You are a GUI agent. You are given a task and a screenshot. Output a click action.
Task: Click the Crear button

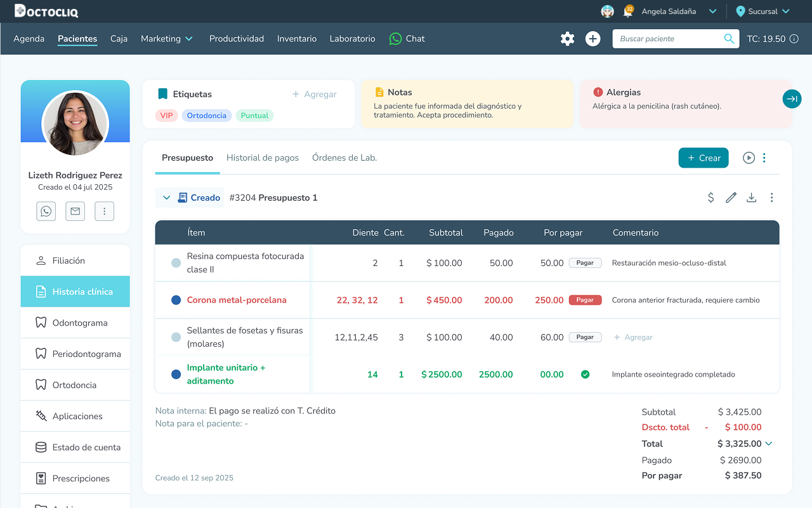[x=704, y=158]
